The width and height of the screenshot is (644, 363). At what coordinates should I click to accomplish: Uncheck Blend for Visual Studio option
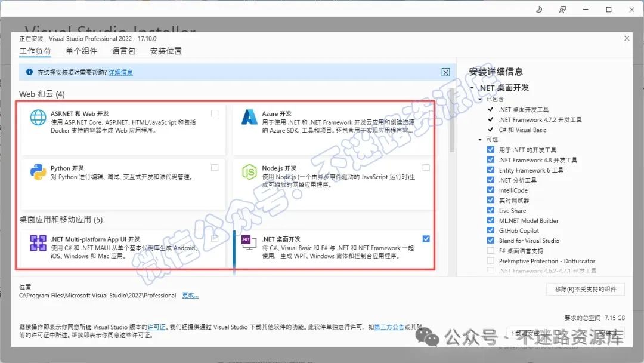pos(490,240)
